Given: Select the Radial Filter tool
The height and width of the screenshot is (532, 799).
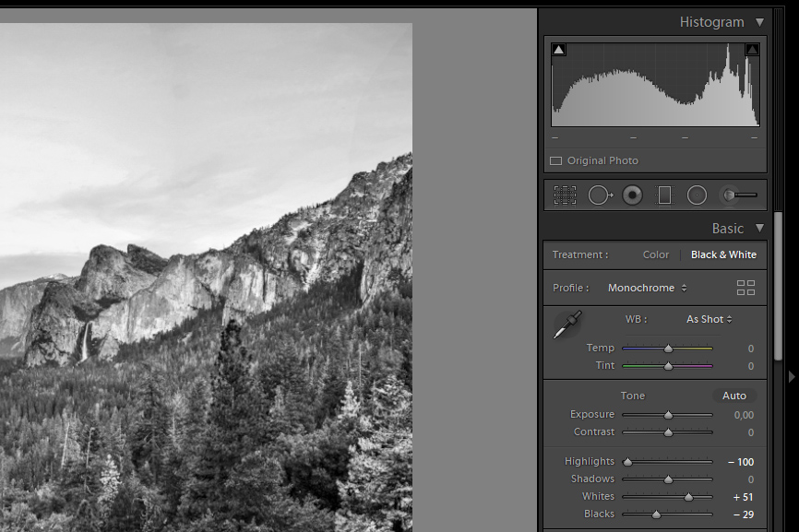Looking at the screenshot, I should coord(697,195).
